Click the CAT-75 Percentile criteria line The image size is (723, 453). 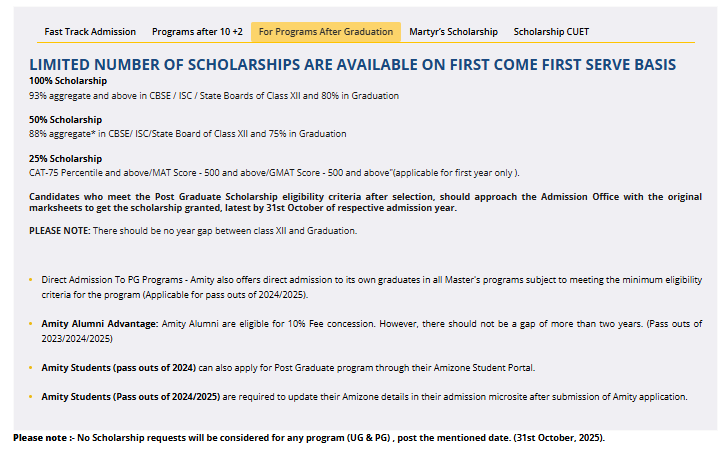tap(274, 173)
